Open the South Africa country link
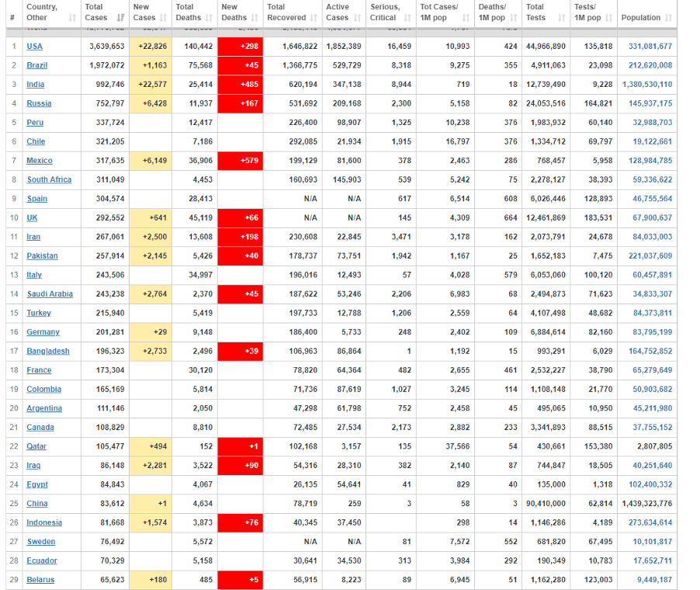The height and width of the screenshot is (590, 700). [49, 179]
